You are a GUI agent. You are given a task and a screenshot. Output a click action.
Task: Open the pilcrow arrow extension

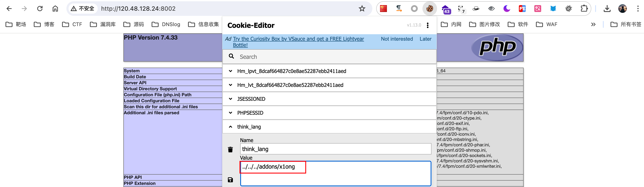399,9
